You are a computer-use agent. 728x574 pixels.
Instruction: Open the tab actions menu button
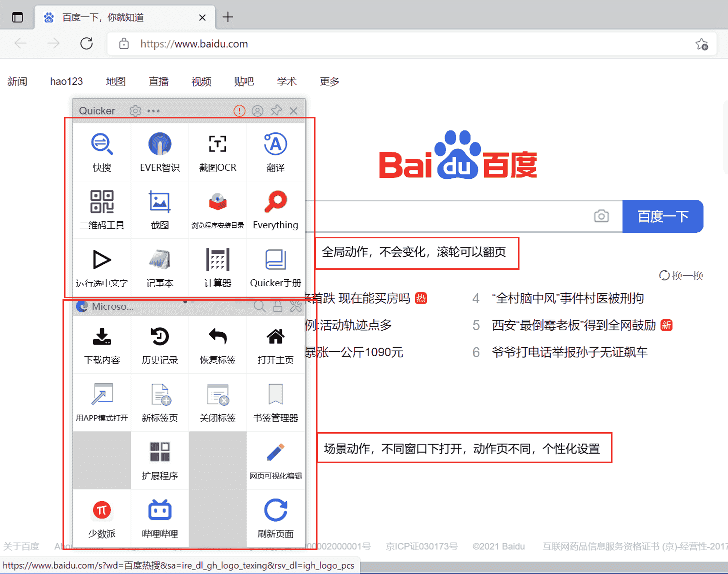(x=17, y=17)
